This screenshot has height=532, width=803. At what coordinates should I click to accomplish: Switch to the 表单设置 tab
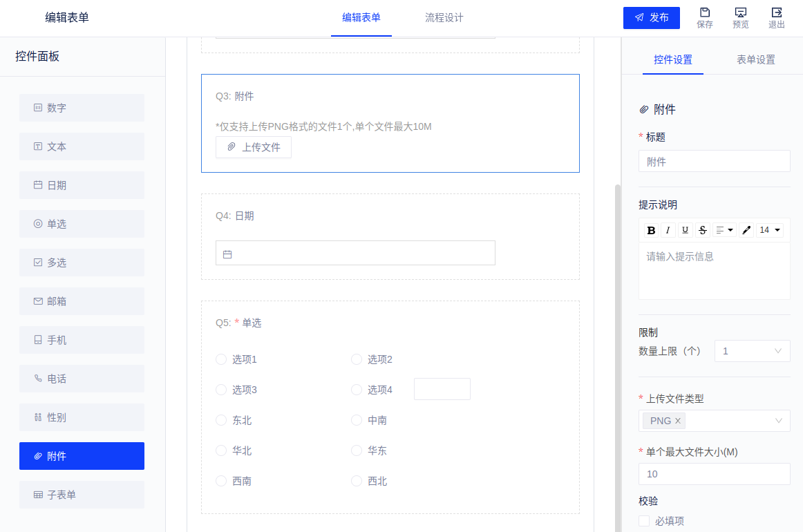[755, 59]
